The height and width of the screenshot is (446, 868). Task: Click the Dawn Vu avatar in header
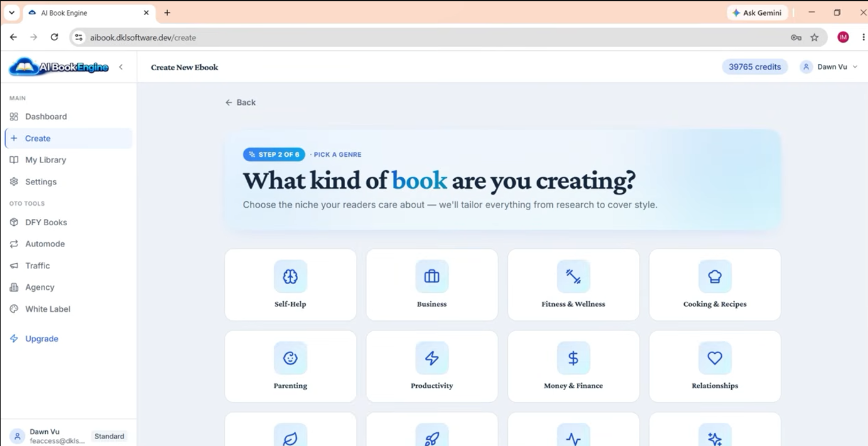[806, 67]
